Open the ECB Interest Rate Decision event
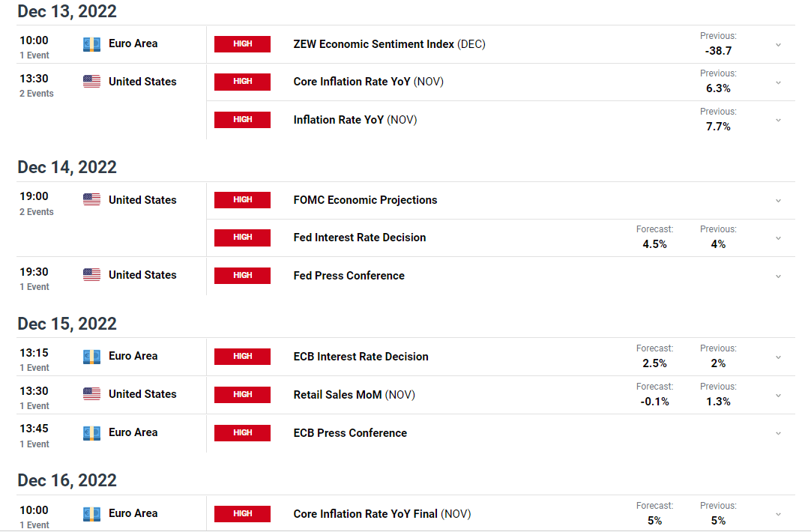 361,357
